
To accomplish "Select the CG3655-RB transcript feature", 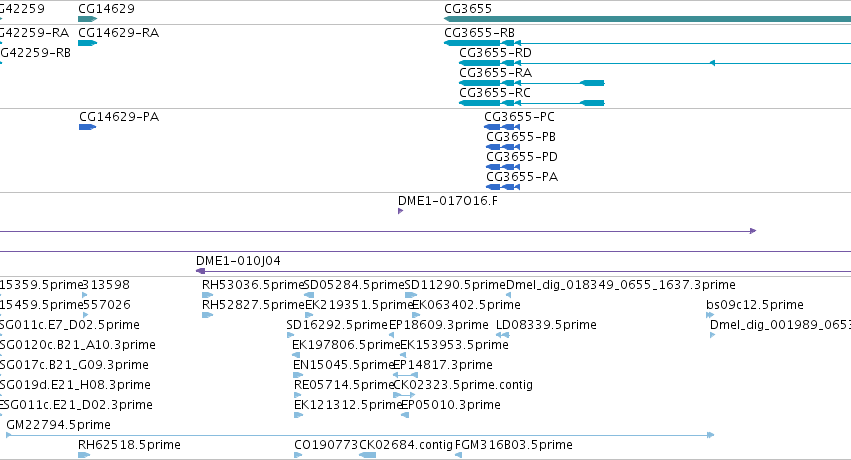I will [x=647, y=43].
